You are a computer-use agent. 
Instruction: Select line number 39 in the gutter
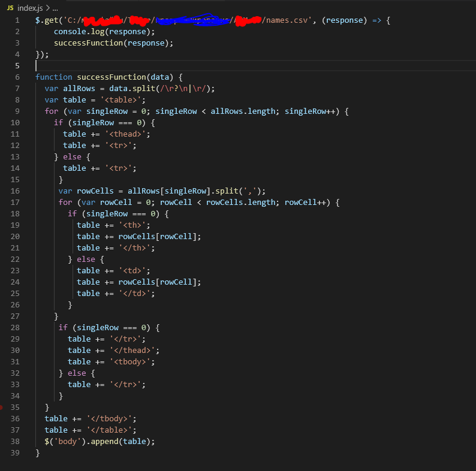[x=15, y=453]
